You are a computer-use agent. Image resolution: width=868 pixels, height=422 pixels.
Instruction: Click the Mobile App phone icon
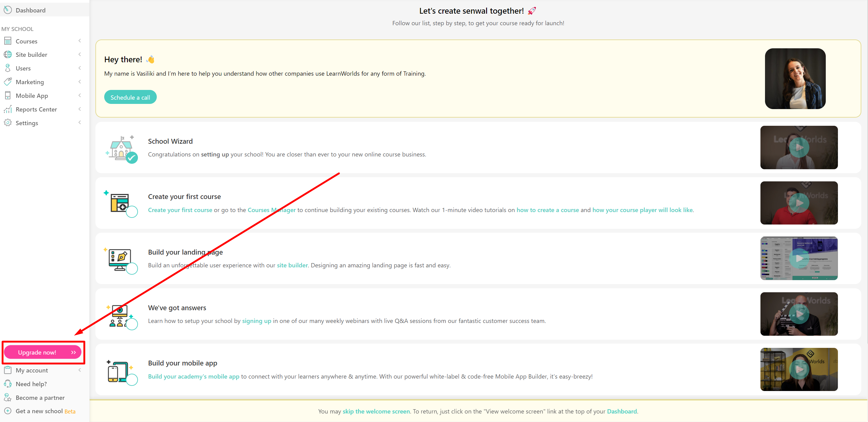pos(8,95)
